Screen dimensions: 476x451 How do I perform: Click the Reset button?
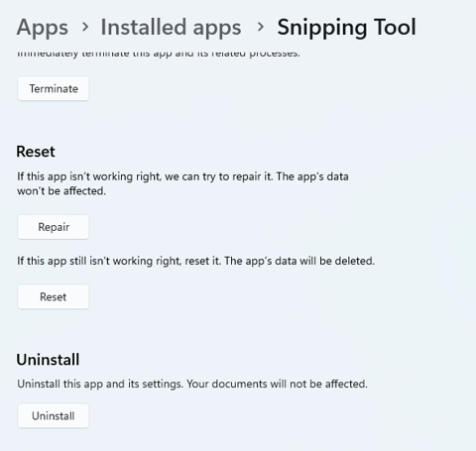point(54,296)
